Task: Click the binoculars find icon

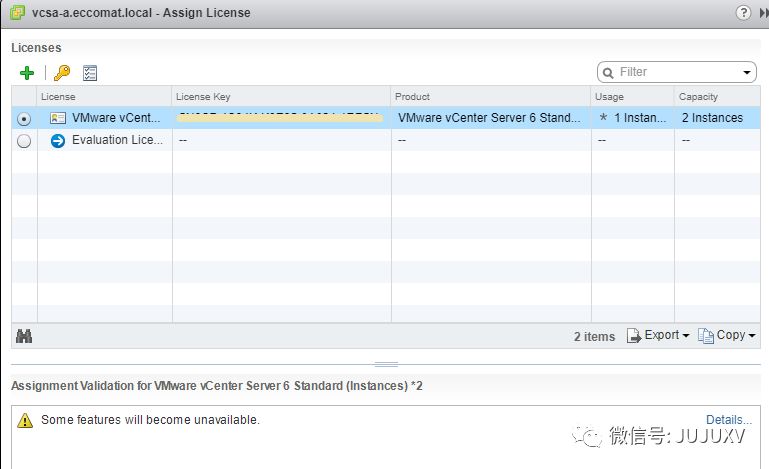Action: (x=24, y=336)
